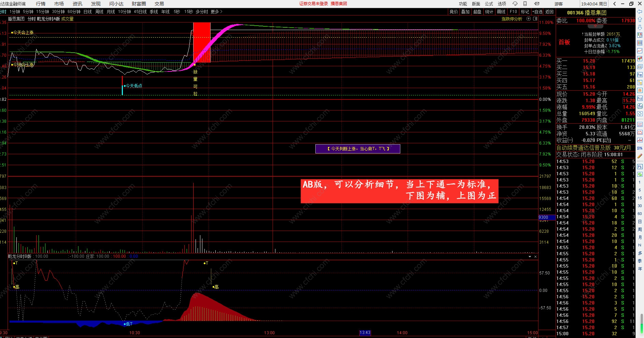Click the 10% ranking sidebar icon
The image size is (644, 338).
[x=640, y=148]
